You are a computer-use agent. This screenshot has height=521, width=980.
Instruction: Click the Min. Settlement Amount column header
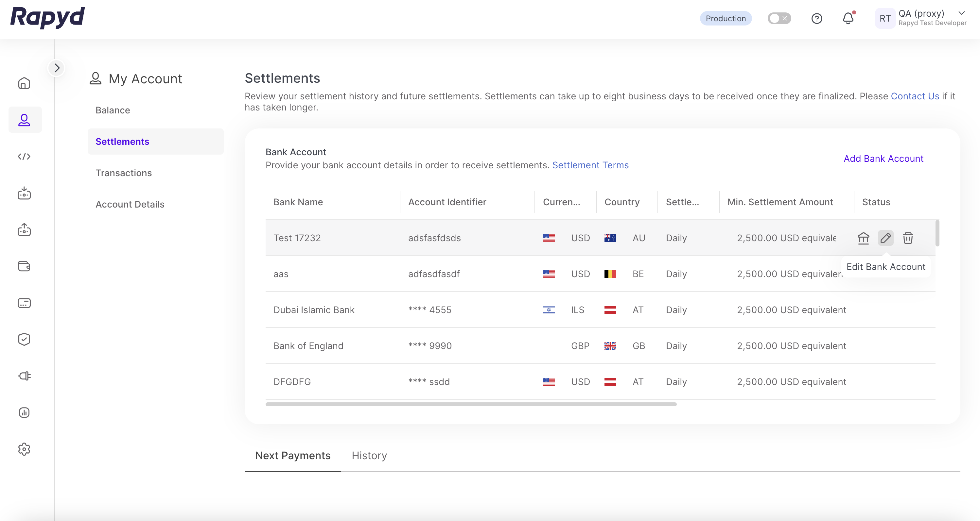[x=780, y=202]
